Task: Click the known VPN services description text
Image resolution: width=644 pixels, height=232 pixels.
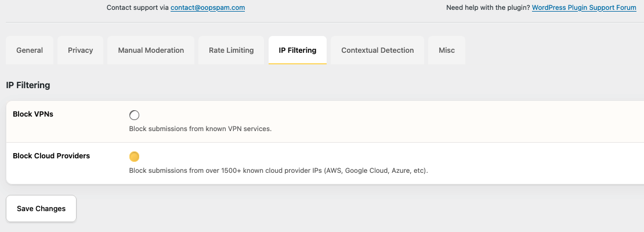Action: click(x=200, y=129)
